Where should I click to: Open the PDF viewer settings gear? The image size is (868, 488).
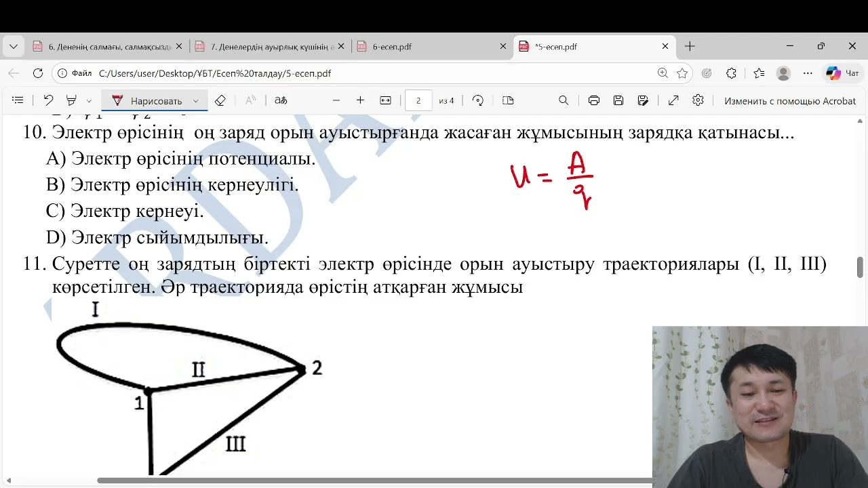click(698, 100)
